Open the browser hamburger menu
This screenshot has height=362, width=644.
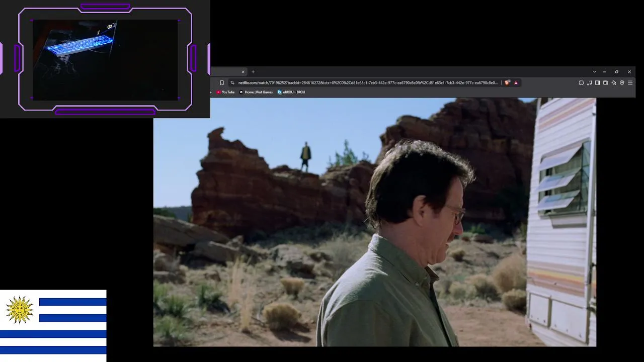click(x=630, y=82)
